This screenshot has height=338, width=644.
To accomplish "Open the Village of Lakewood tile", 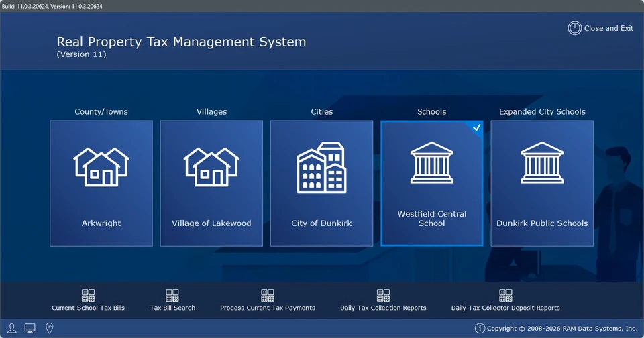I will coord(211,183).
